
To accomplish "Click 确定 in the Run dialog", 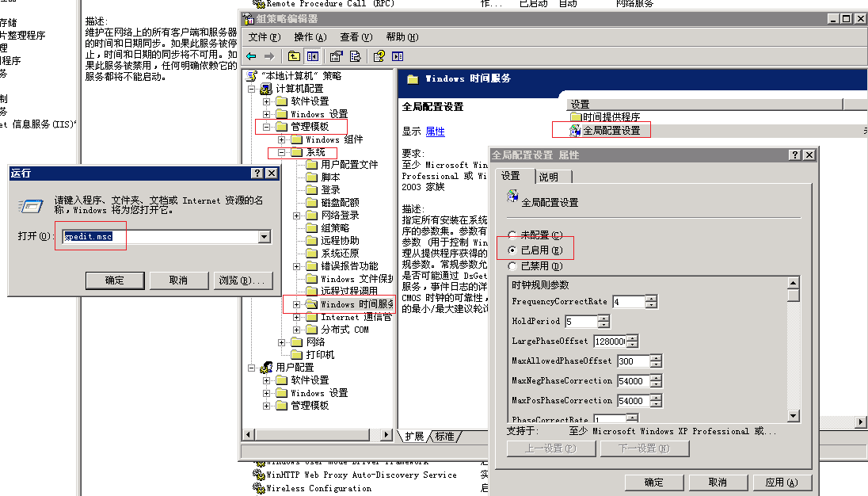I will [x=115, y=280].
